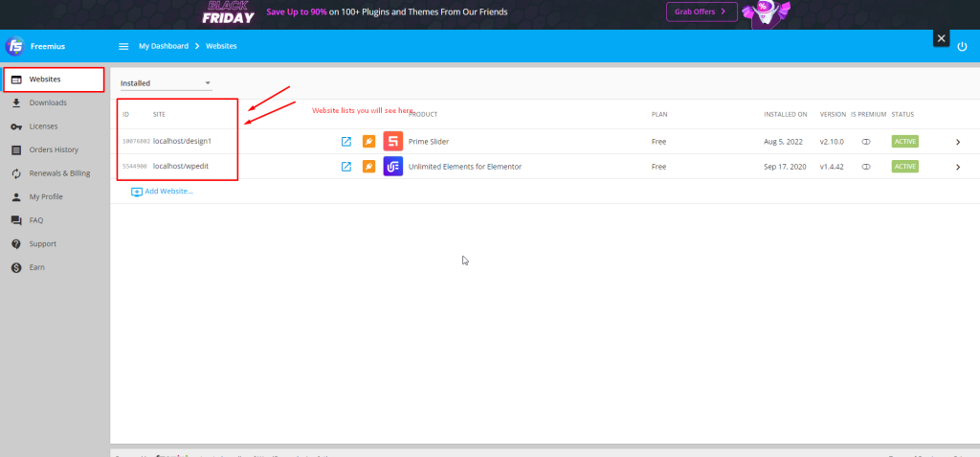Screen dimensions: 980x457
Task: Click the Websites card icon in sidebar
Action: (x=17, y=80)
